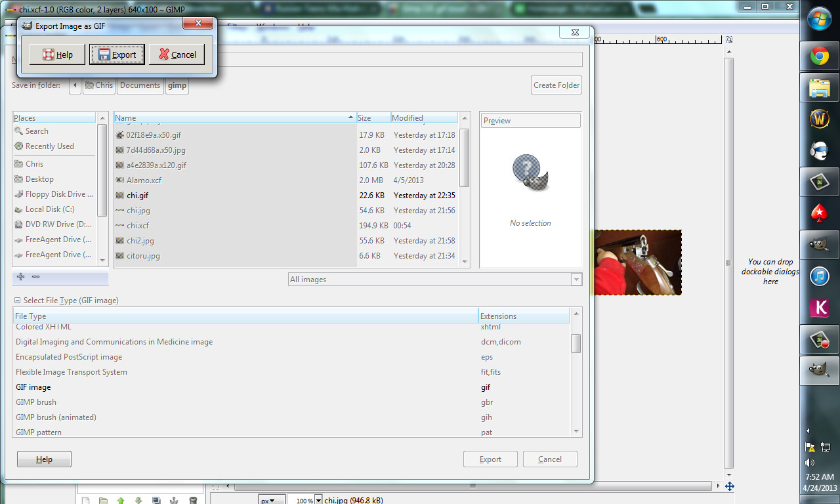Collapse the Select File Type expander
This screenshot has width=840, height=504.
point(18,301)
